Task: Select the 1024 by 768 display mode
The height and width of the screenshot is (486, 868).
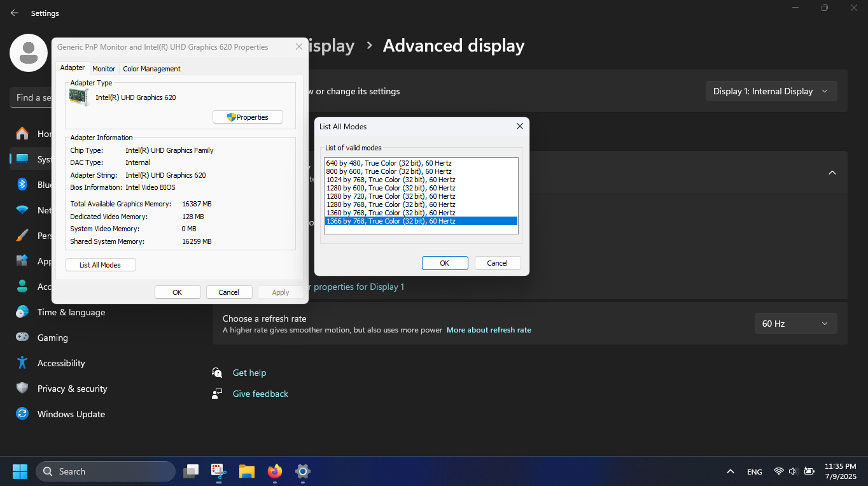Action: click(390, 180)
